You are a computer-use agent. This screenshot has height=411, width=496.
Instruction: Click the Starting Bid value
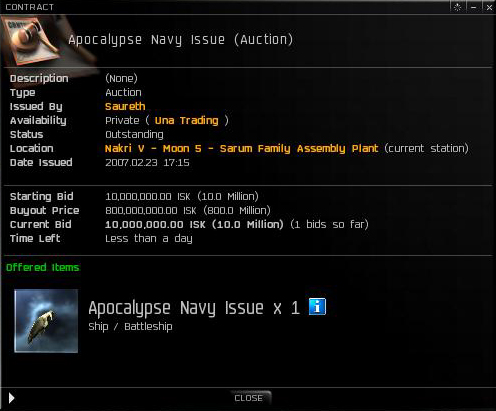[182, 196]
